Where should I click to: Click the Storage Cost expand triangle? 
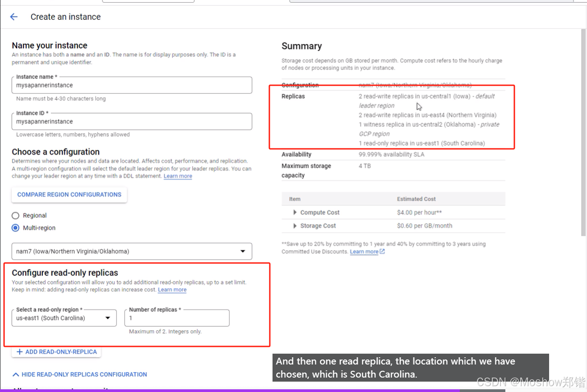[x=296, y=226]
